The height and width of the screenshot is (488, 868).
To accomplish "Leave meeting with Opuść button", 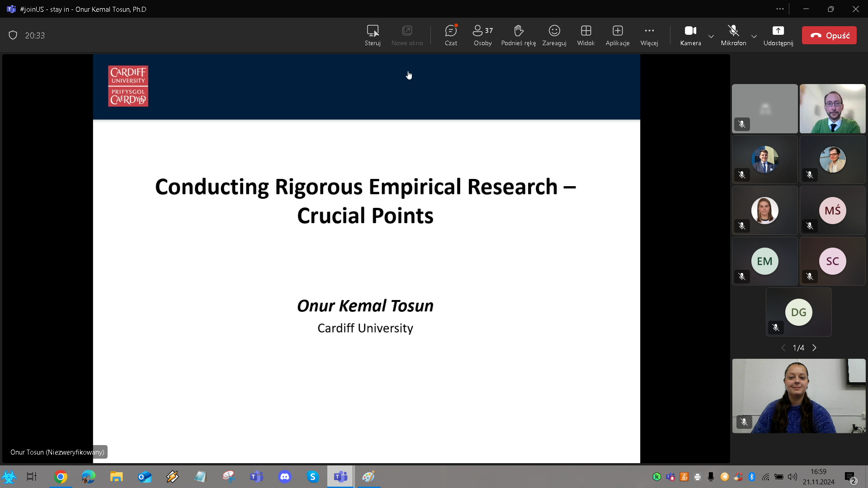I will (829, 35).
